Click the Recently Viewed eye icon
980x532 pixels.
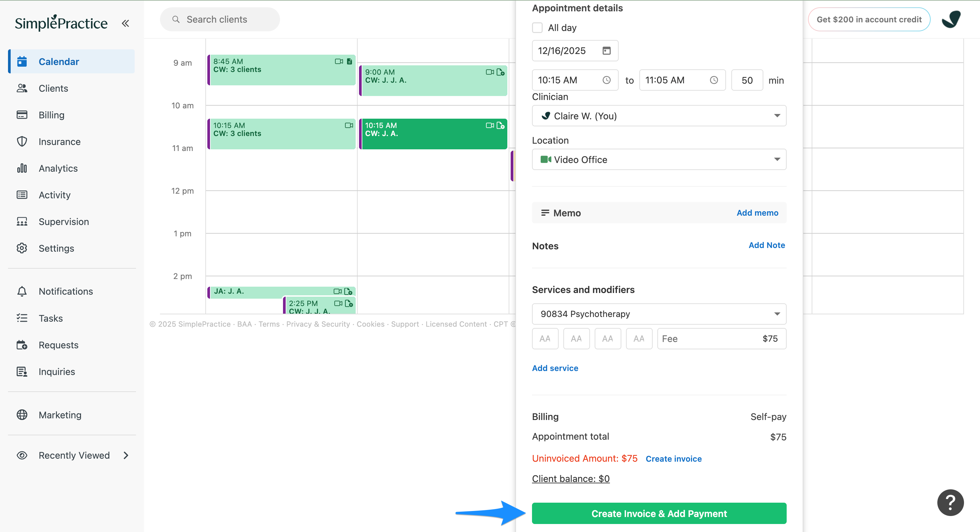(x=22, y=455)
